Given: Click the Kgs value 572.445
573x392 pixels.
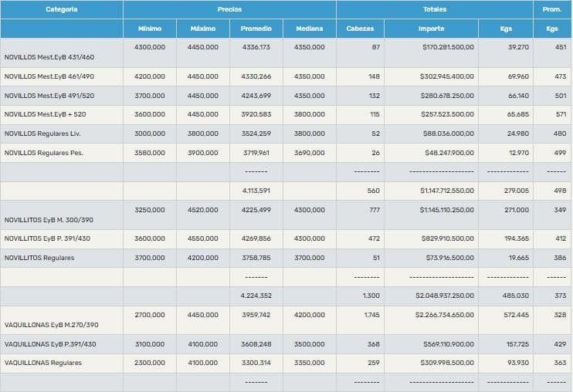Looking at the screenshot, I should coord(516,315).
